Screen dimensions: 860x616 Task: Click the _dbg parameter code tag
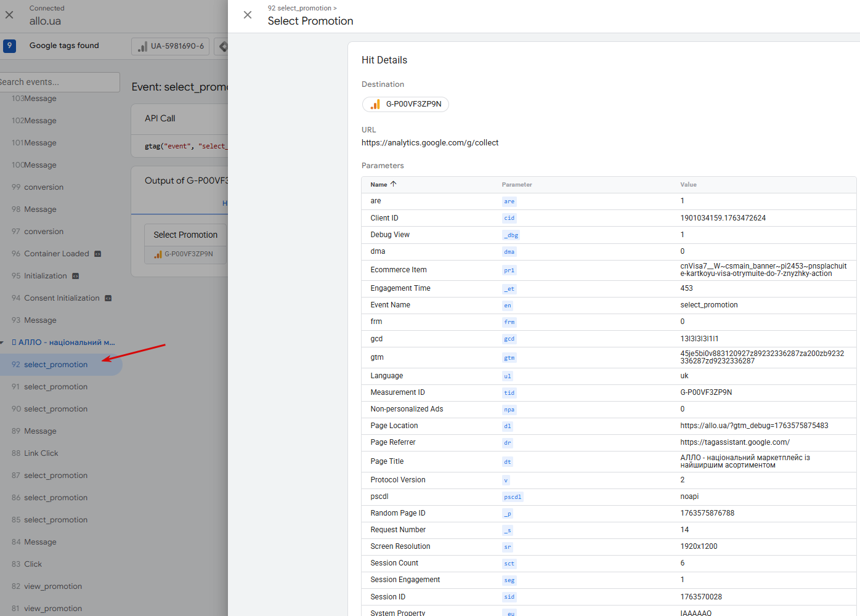(x=511, y=235)
